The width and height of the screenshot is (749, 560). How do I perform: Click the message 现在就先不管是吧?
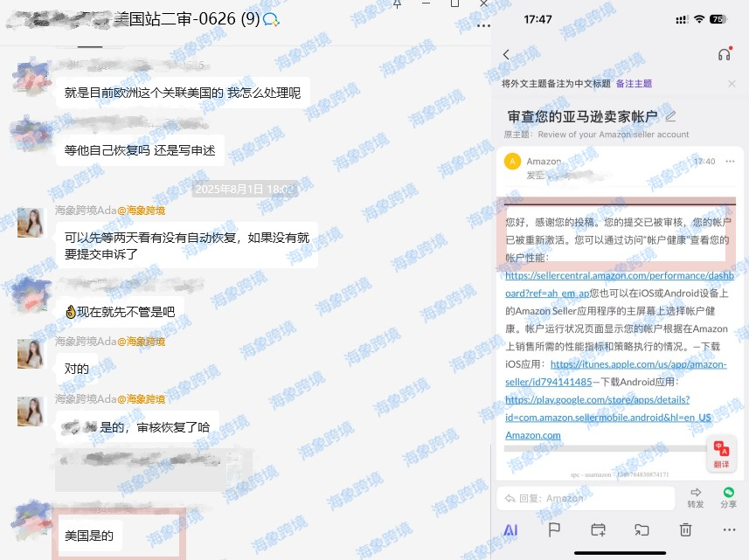click(x=120, y=312)
